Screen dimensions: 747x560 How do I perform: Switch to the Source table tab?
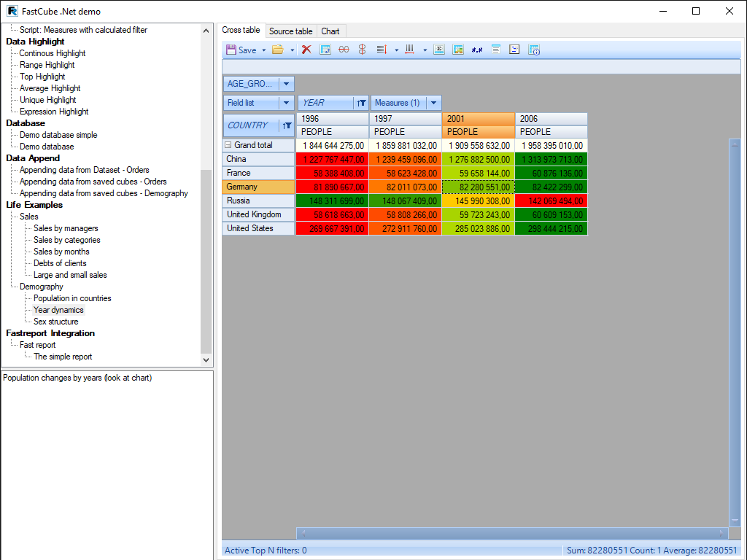(290, 31)
